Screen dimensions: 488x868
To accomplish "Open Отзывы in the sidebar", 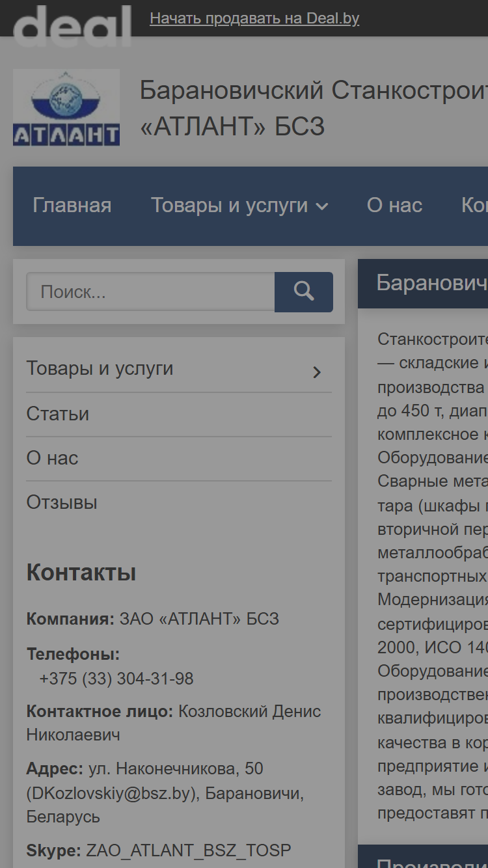I will (x=62, y=502).
